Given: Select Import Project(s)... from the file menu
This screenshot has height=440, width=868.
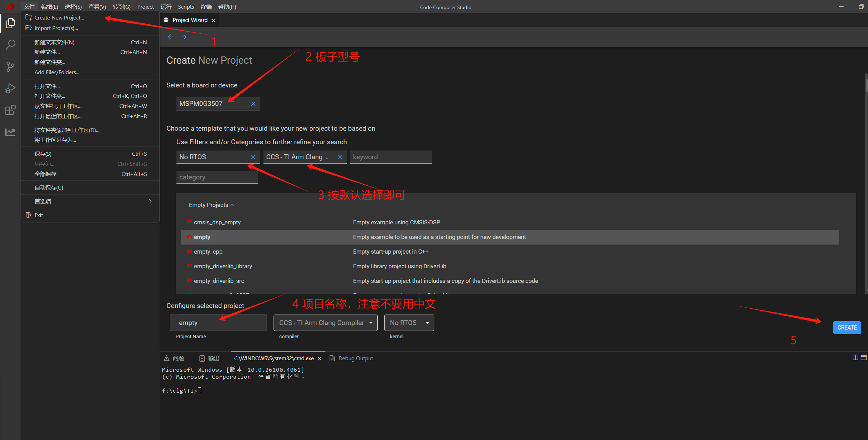Looking at the screenshot, I should (56, 28).
